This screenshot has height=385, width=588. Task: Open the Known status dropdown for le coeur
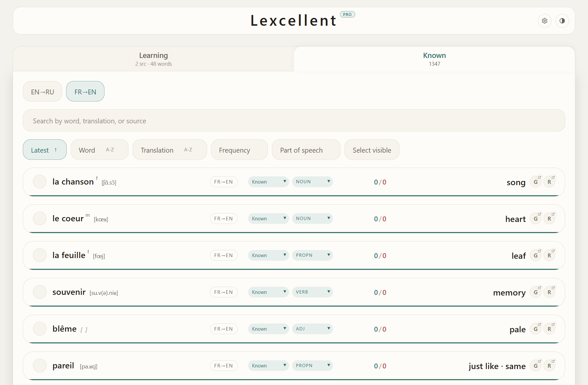pos(268,218)
